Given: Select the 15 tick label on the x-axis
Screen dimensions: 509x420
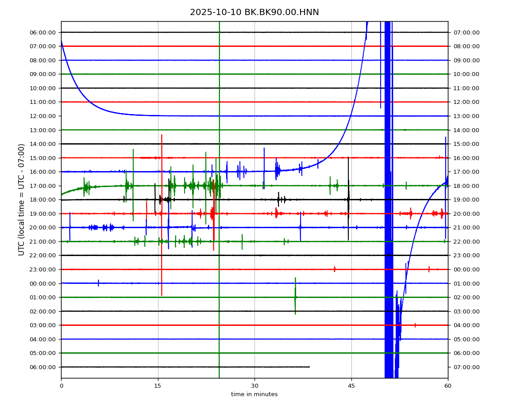Looking at the screenshot, I should 158,386.
